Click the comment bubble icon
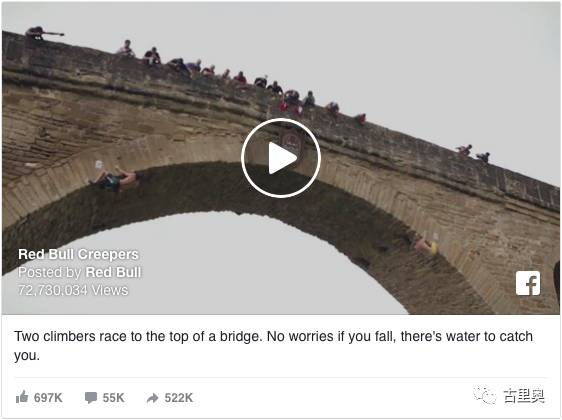Viewport: 562px width, 420px height. pyautogui.click(x=91, y=397)
